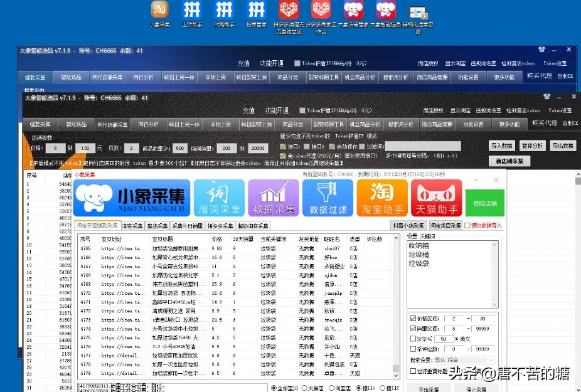Open the 拼多多商家工作台 desktop shortcut
The height and width of the screenshot is (392, 581).
click(321, 17)
